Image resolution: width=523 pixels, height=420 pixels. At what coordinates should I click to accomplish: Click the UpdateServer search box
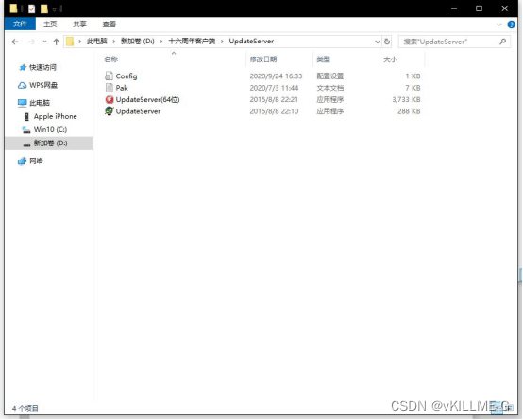pos(450,42)
